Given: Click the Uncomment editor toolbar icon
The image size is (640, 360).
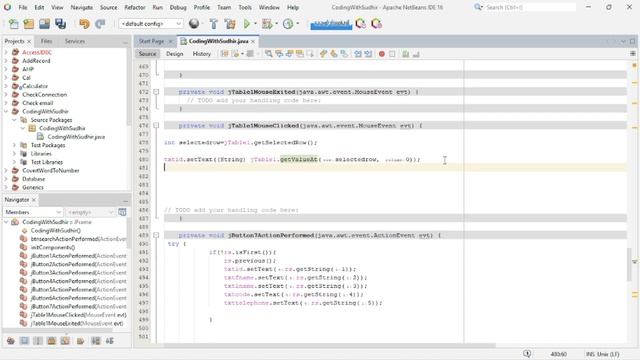Looking at the screenshot, I should click(416, 54).
